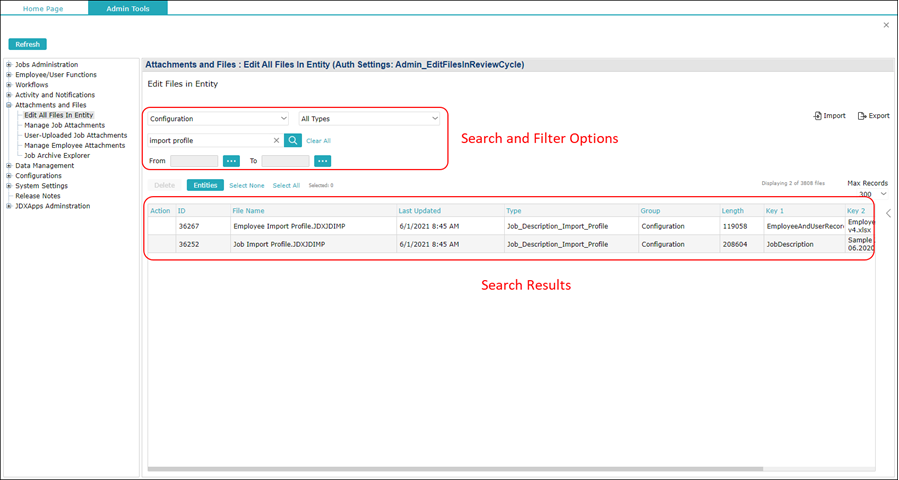This screenshot has width=899, height=480.
Task: Clear the search text with the X icon
Action: pyautogui.click(x=276, y=141)
